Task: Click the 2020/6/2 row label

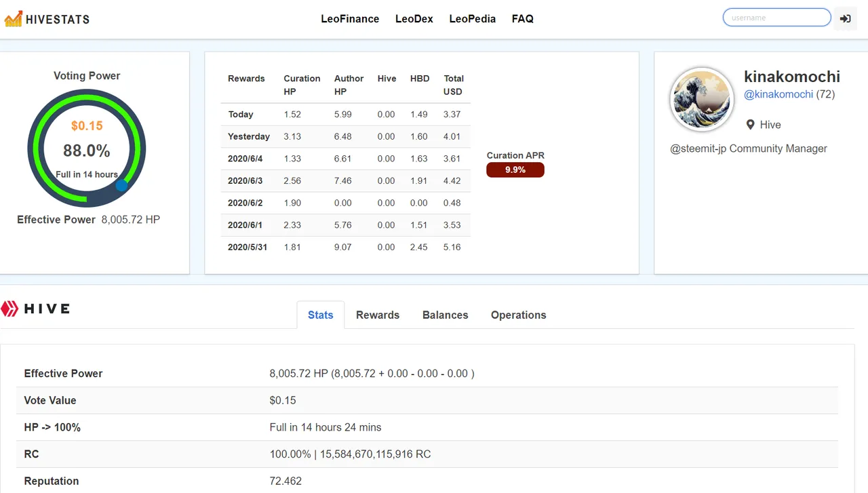Action: 245,203
